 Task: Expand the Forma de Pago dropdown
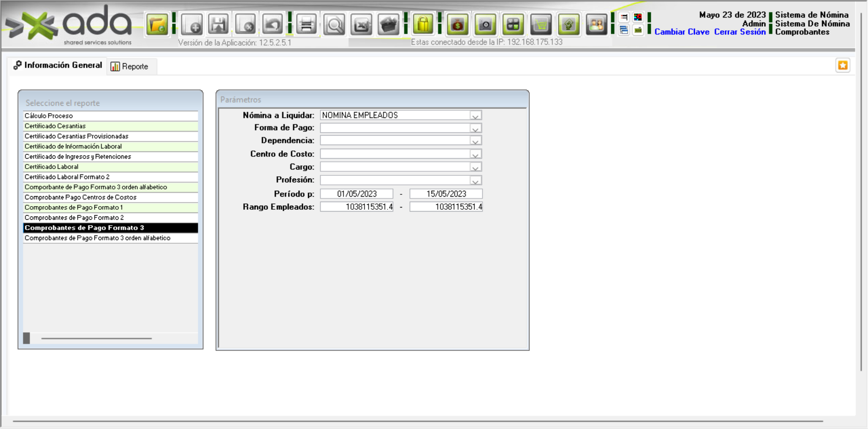point(475,128)
